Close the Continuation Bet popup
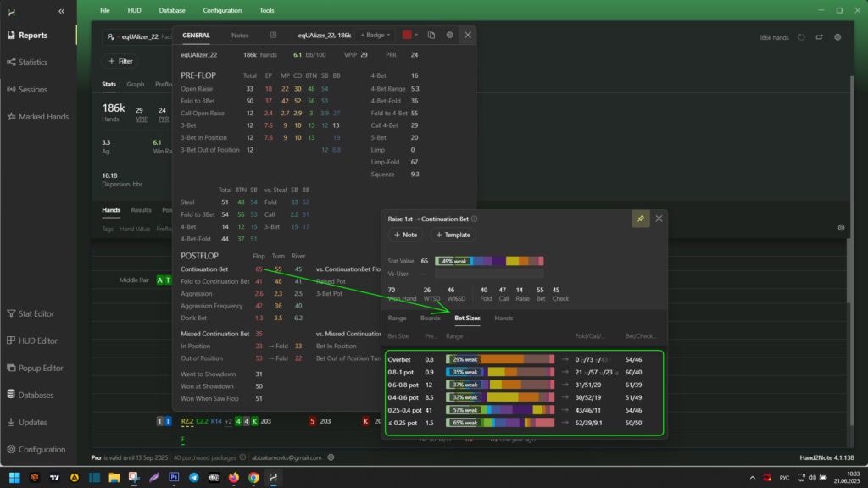Image resolution: width=868 pixels, height=488 pixels. point(659,219)
